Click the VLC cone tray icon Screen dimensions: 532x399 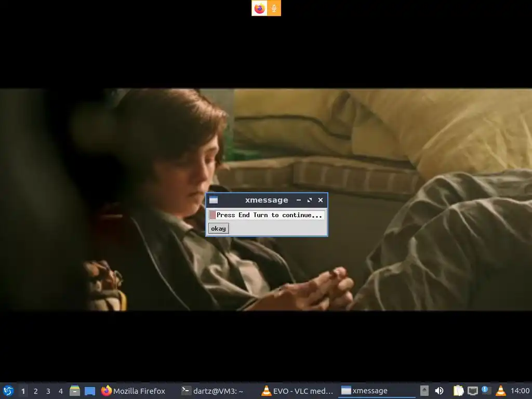coord(500,391)
